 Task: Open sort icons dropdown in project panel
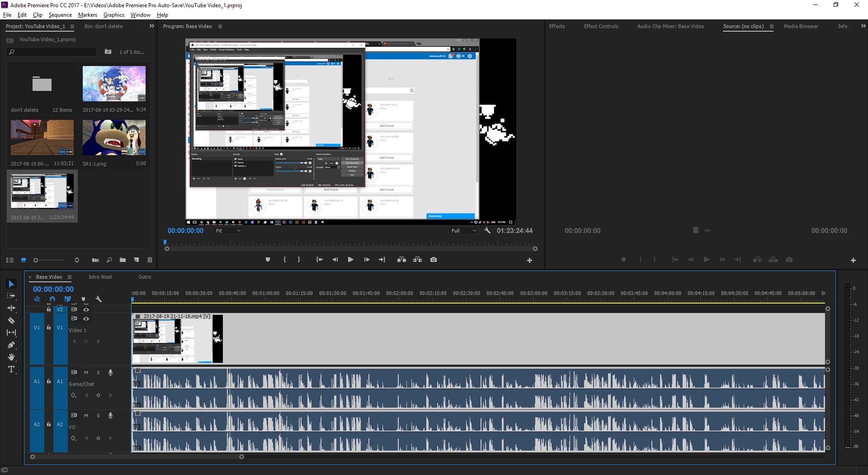77,260
